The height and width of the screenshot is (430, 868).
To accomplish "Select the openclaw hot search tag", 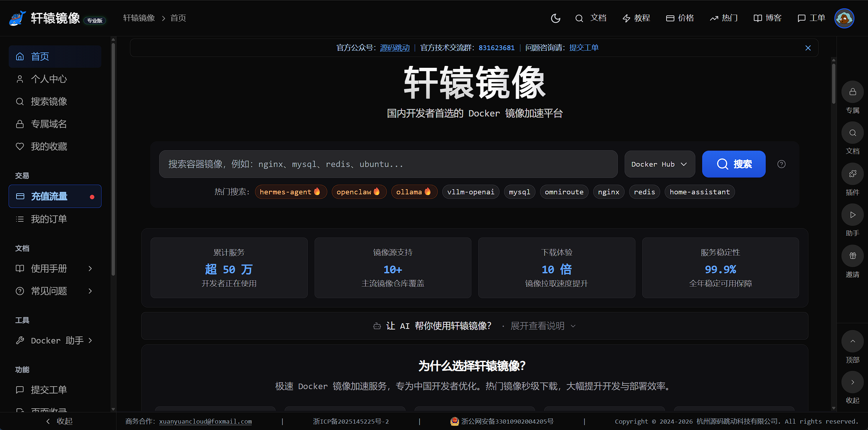I will tap(359, 192).
